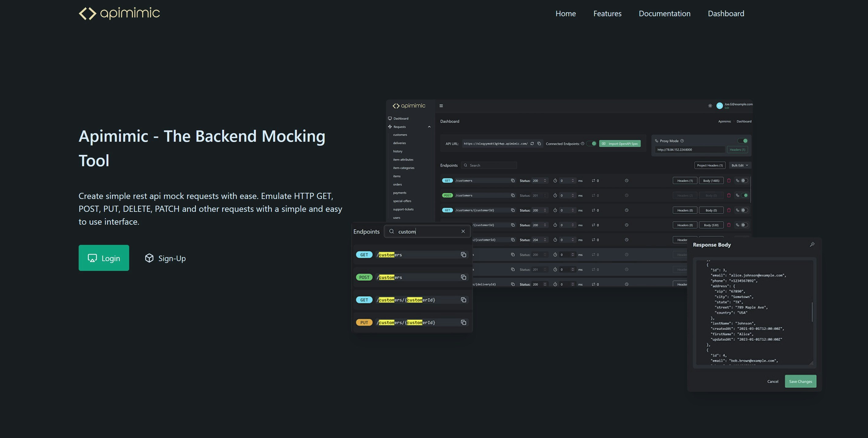This screenshot has width=868, height=438.
Task: Toggle the sun theme icon in the dashboard
Action: [710, 106]
